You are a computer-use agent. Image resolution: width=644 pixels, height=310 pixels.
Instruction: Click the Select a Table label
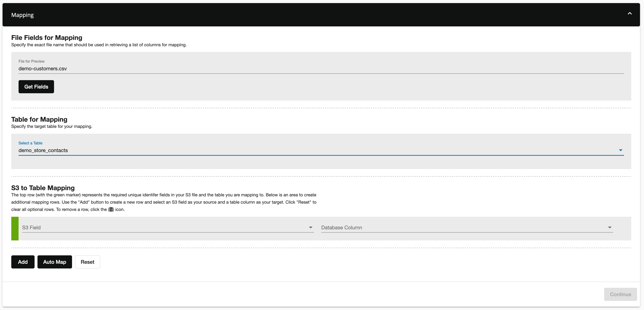pyautogui.click(x=30, y=143)
